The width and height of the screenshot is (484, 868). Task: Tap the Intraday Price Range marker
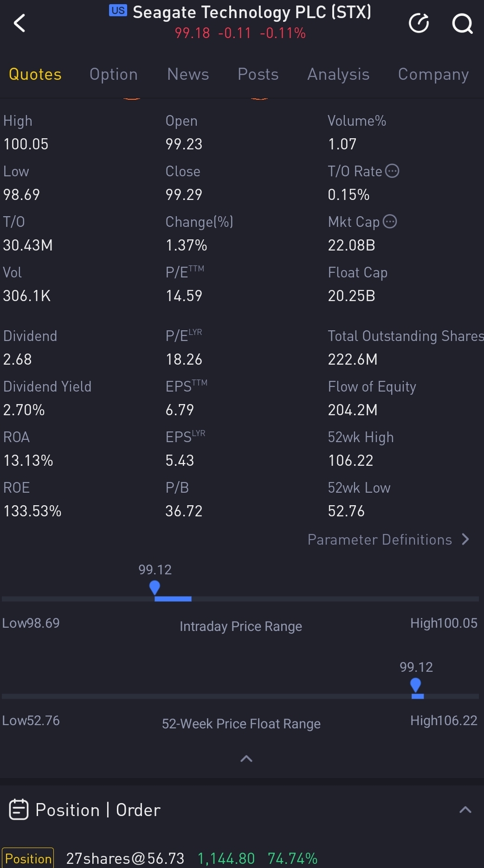pyautogui.click(x=155, y=588)
